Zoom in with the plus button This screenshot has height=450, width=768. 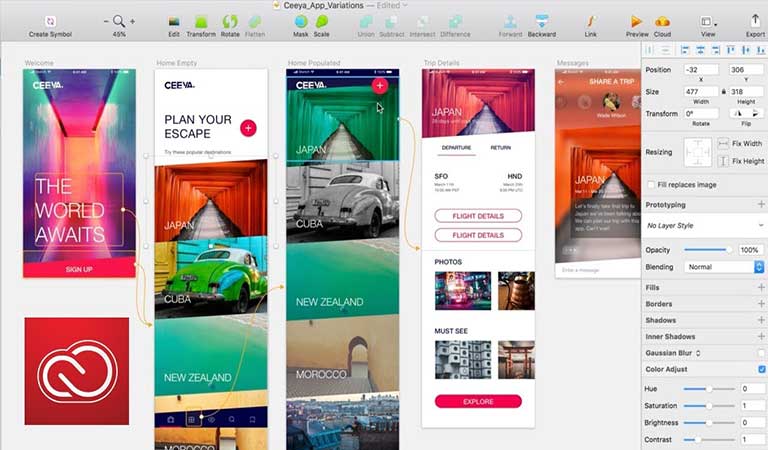point(132,22)
